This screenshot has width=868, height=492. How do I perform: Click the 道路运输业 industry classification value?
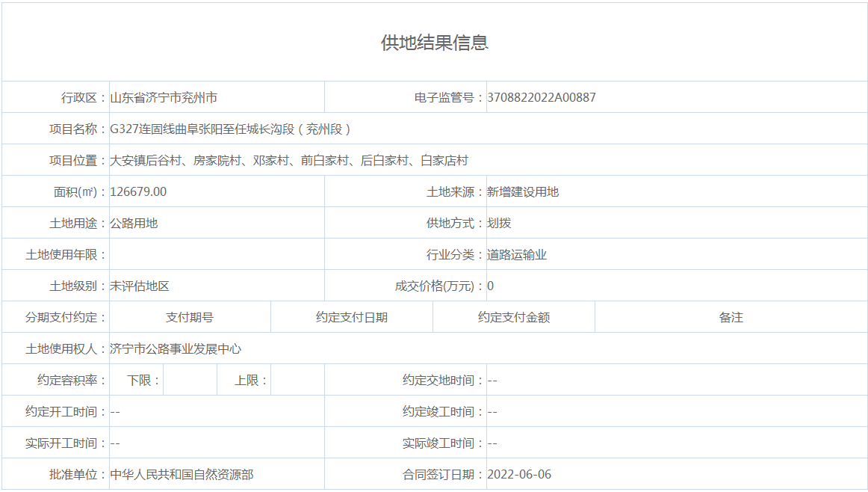[x=517, y=255]
